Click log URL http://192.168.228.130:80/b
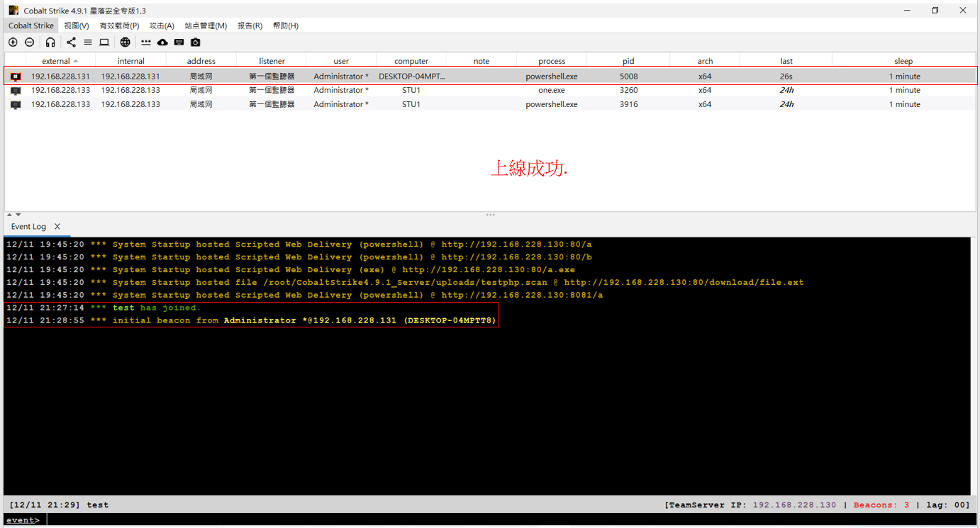The image size is (980, 528). pos(516,257)
